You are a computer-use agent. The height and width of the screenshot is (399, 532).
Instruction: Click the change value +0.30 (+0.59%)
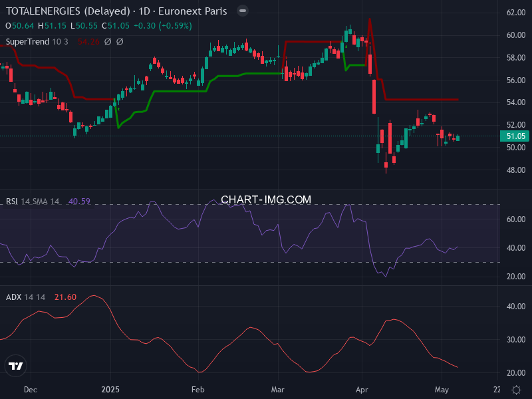[x=163, y=26]
